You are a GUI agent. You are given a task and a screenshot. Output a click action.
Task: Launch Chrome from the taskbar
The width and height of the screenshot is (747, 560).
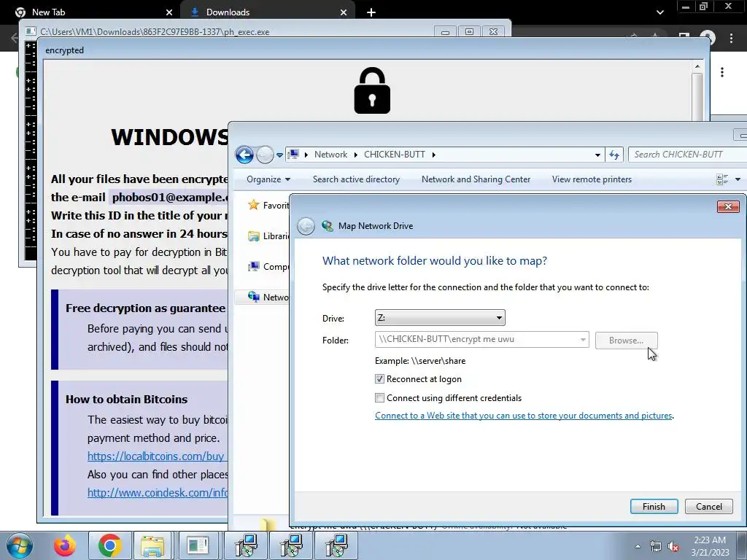110,545
